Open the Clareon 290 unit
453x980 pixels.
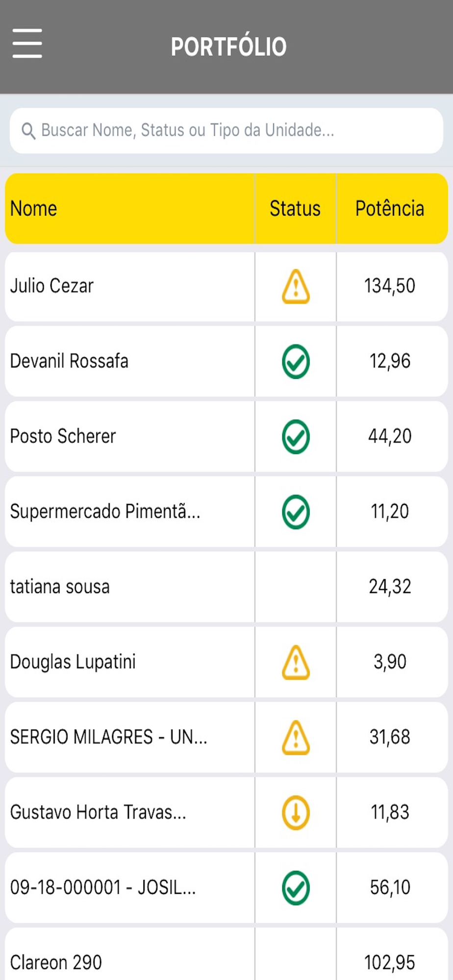tap(56, 962)
